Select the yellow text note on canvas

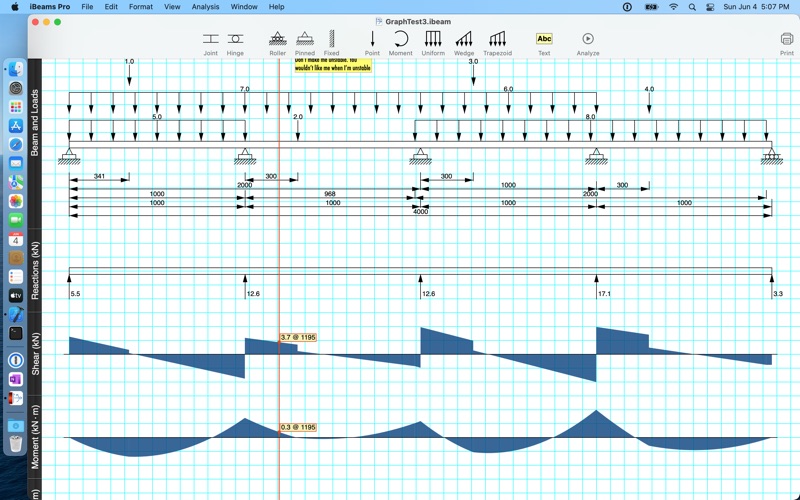point(333,65)
